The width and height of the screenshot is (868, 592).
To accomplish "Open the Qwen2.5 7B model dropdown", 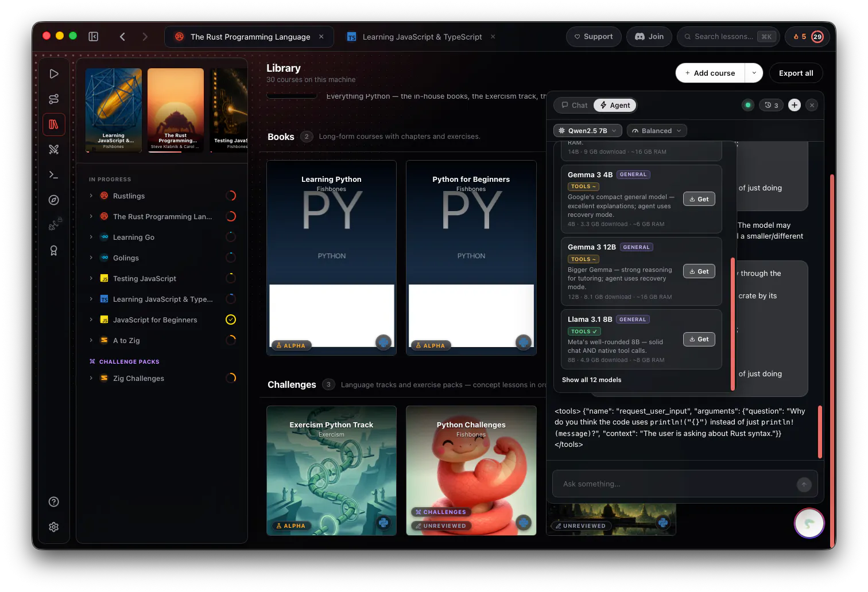I will [587, 131].
